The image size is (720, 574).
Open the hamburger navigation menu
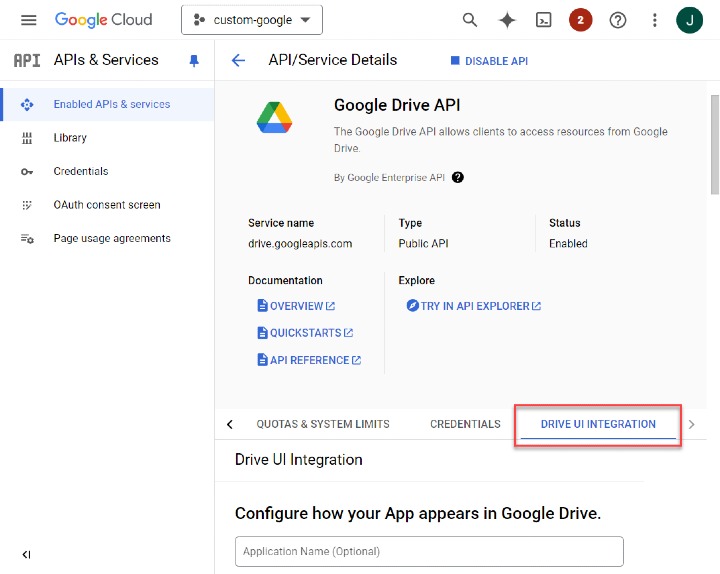tap(28, 20)
